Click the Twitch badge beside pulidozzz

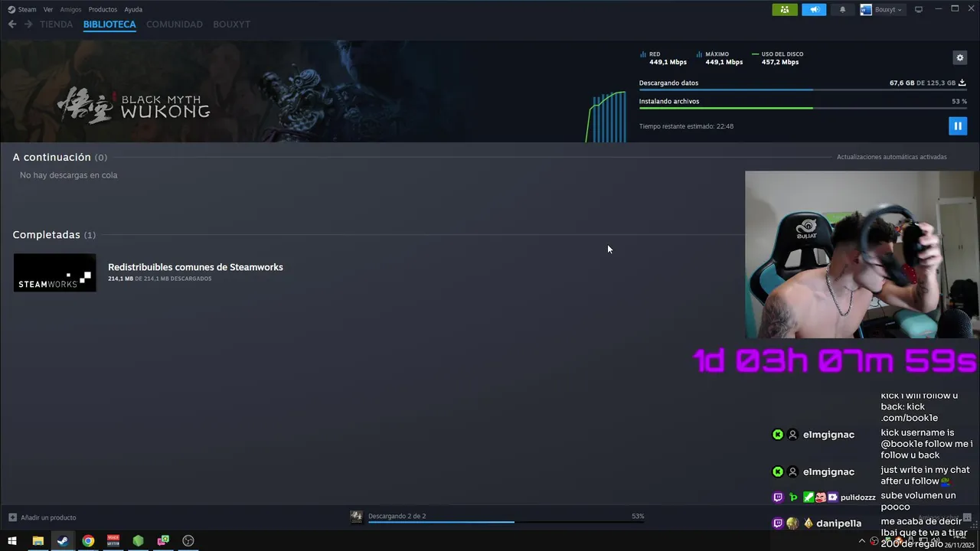point(778,497)
